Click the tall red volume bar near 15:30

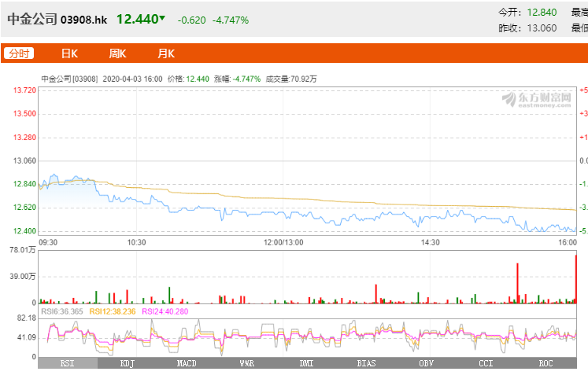(517, 283)
